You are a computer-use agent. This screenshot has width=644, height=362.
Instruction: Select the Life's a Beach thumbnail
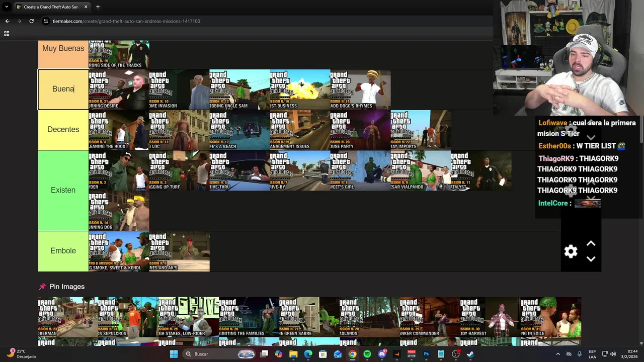tap(239, 130)
